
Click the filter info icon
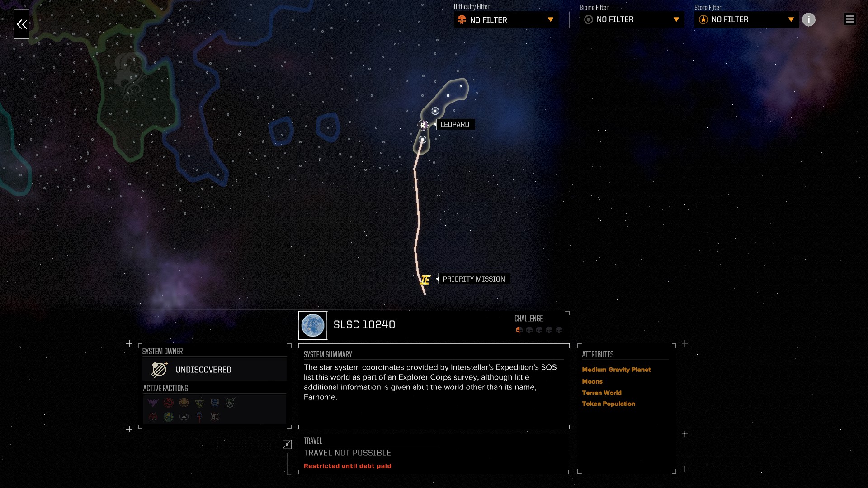click(809, 19)
